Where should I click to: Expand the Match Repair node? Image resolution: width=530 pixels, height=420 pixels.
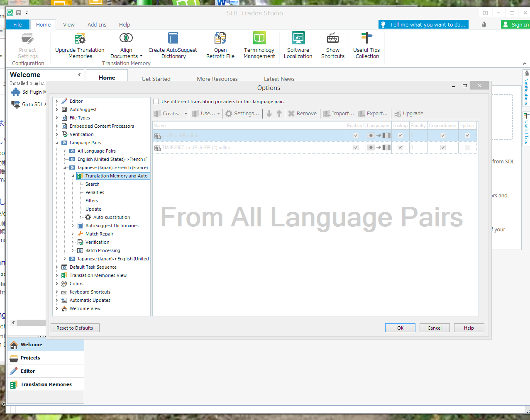[73, 234]
